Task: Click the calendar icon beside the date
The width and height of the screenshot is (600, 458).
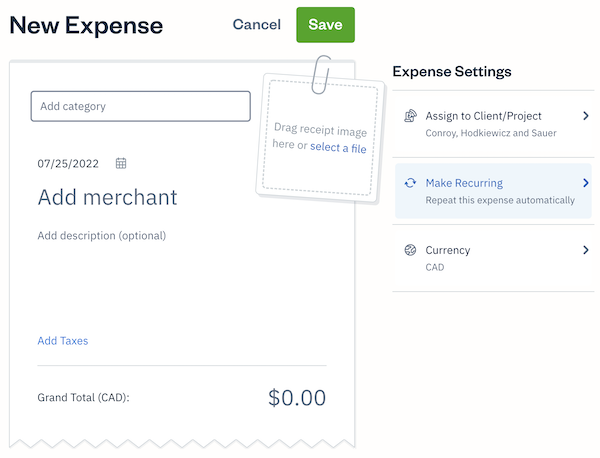Action: (x=121, y=163)
